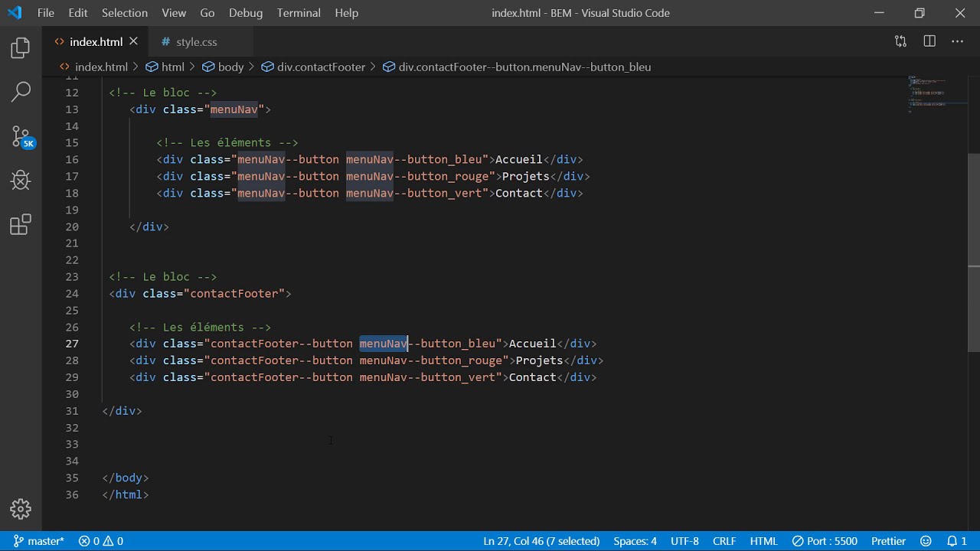
Task: Click the Port : 5500 Live Server button
Action: (825, 541)
